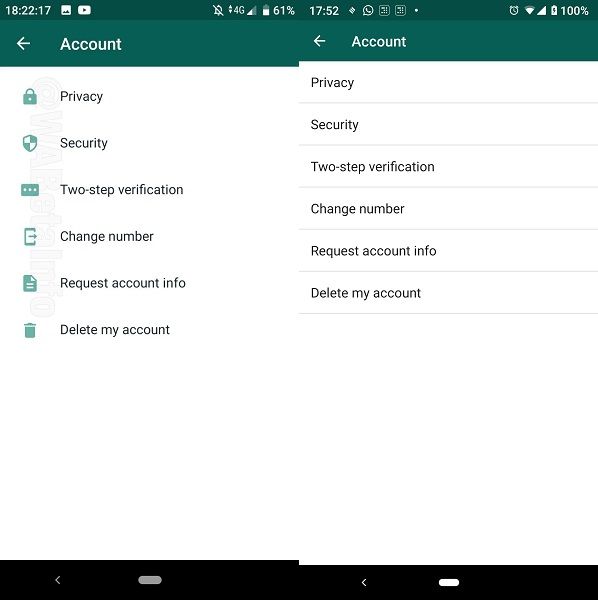
Task: Tap the right phone's home pill button
Action: (x=449, y=582)
